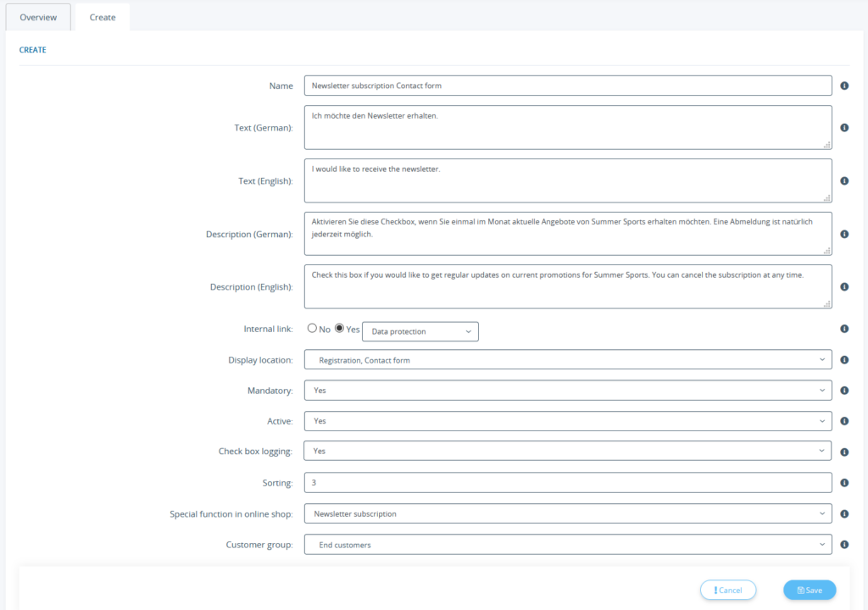868x610 pixels.
Task: View info for Special function in online shop
Action: tap(844, 513)
